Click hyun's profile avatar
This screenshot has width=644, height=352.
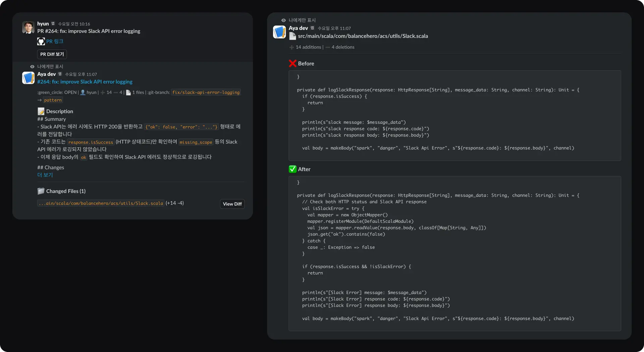pos(28,27)
